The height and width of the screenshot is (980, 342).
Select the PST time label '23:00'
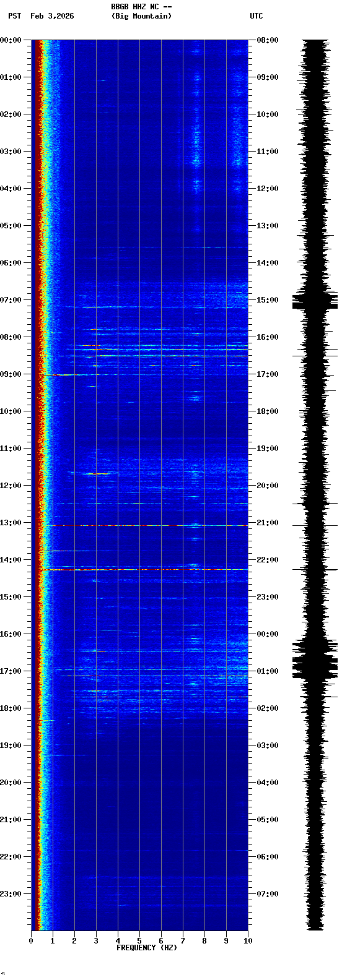pos(11,894)
